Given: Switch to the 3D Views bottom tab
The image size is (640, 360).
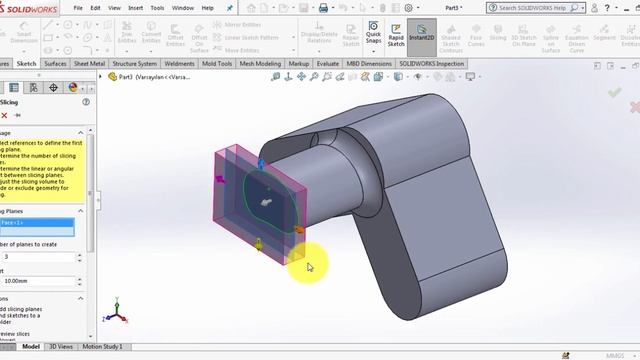Looking at the screenshot, I should 61,347.
